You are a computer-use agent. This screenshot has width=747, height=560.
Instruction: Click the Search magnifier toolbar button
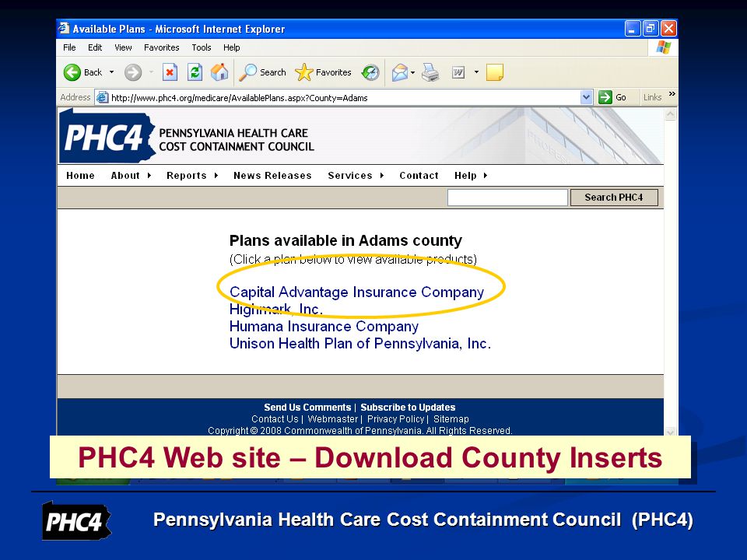[x=262, y=72]
